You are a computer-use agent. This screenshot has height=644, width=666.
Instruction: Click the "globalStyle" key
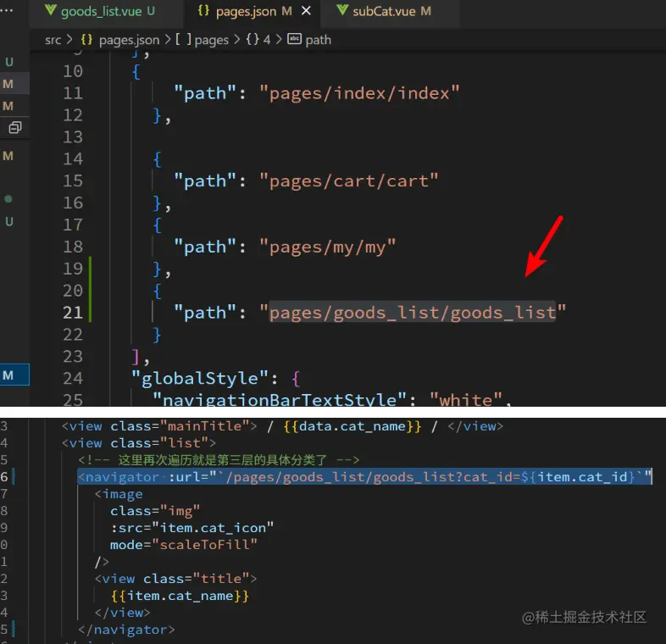(x=200, y=378)
